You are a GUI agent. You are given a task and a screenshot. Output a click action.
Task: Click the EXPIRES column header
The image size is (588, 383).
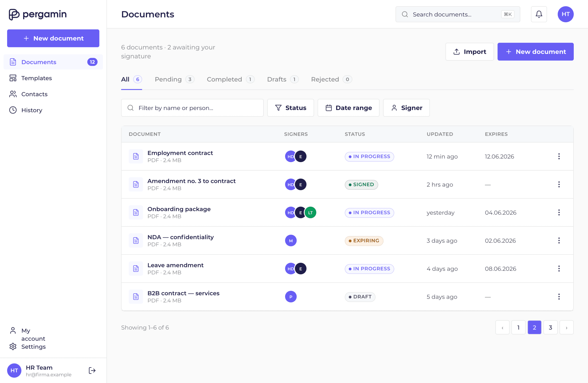(x=496, y=134)
